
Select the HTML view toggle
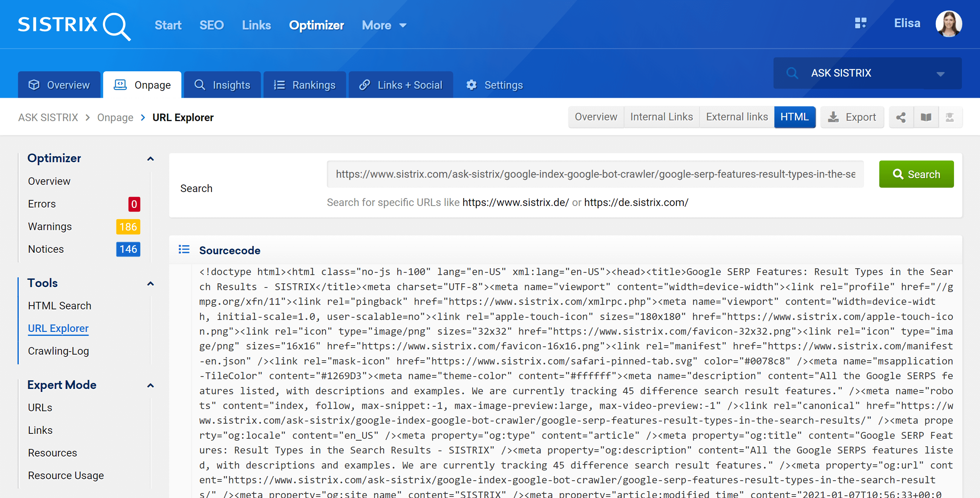pos(795,117)
